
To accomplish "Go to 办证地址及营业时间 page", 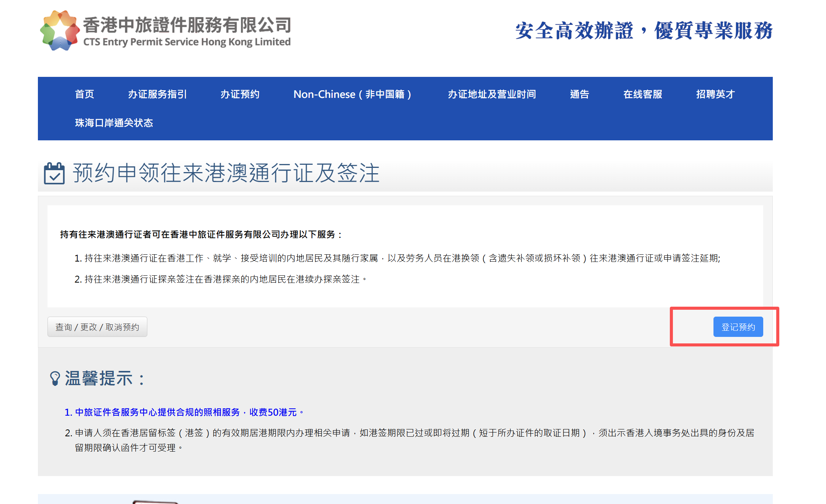I will (492, 94).
